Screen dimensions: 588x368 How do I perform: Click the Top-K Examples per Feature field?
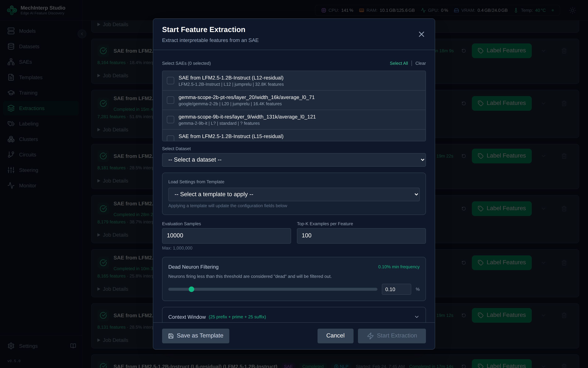(361, 236)
